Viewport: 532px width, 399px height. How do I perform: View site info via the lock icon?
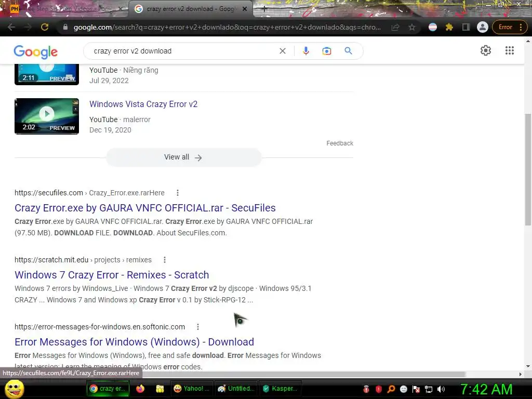click(65, 27)
